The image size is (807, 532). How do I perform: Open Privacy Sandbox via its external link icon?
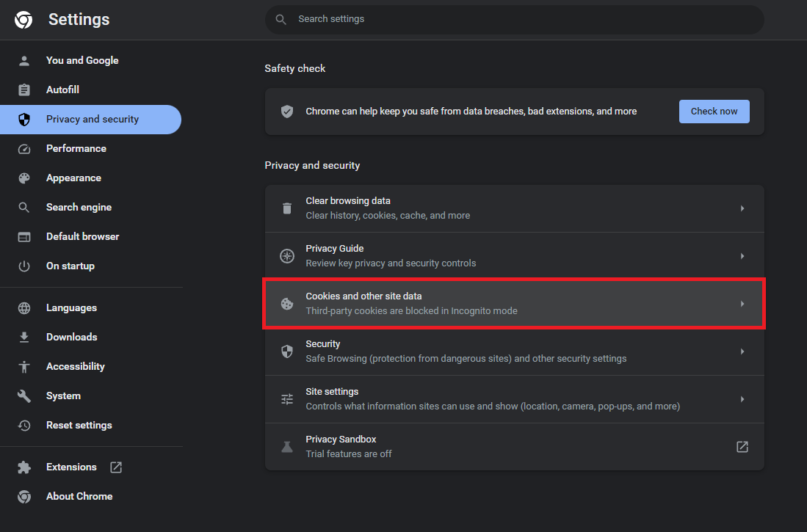coord(742,446)
